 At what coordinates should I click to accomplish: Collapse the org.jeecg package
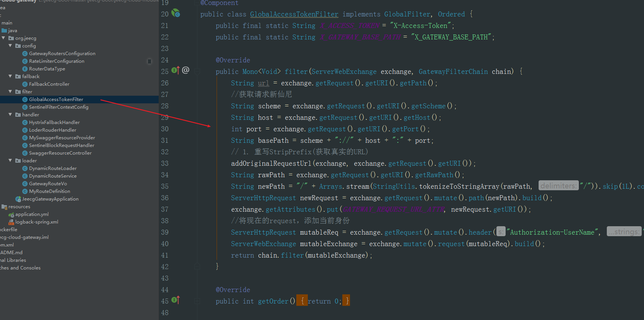pyautogui.click(x=3, y=38)
